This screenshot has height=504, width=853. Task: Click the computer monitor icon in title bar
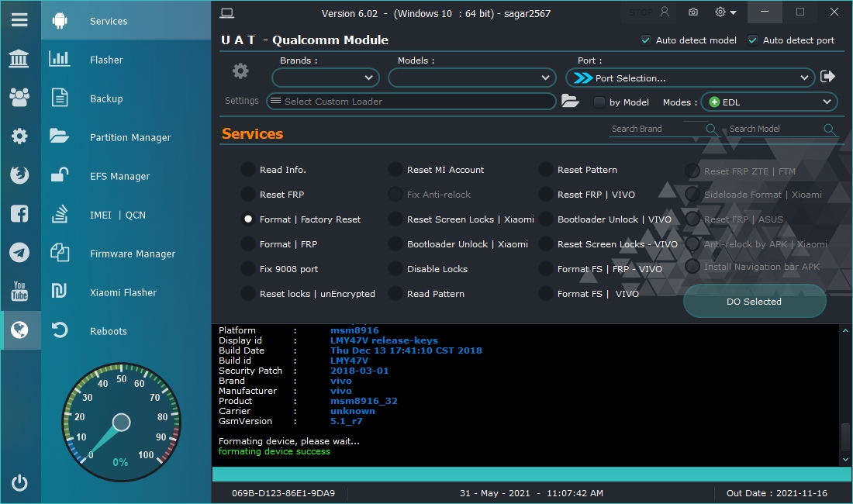tap(227, 14)
